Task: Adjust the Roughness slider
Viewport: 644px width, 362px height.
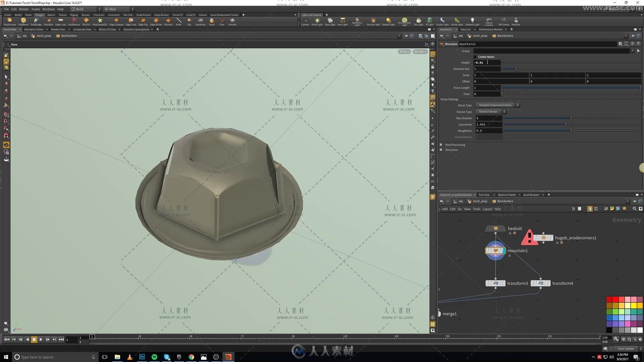Action: 571,131
